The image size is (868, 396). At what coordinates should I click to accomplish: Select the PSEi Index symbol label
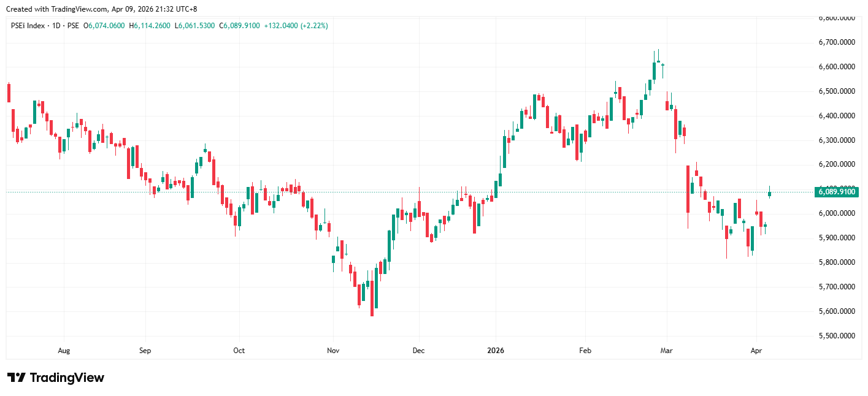pyautogui.click(x=28, y=26)
